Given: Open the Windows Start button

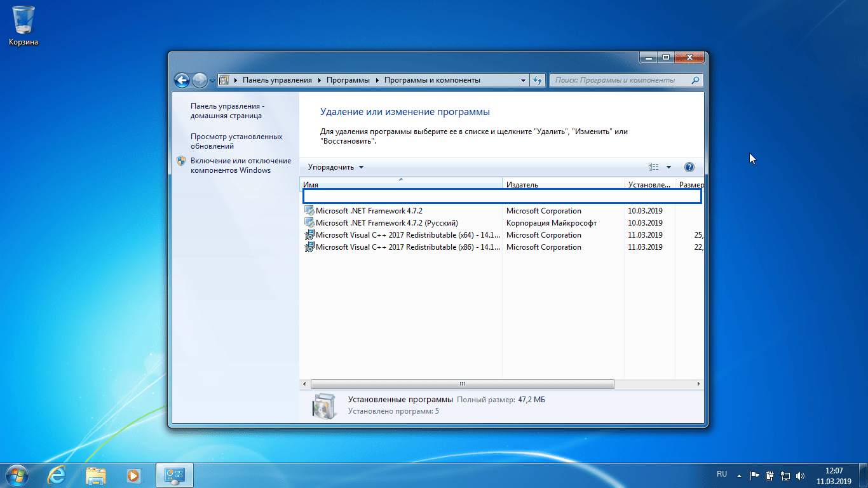Looking at the screenshot, I should coord(16,475).
